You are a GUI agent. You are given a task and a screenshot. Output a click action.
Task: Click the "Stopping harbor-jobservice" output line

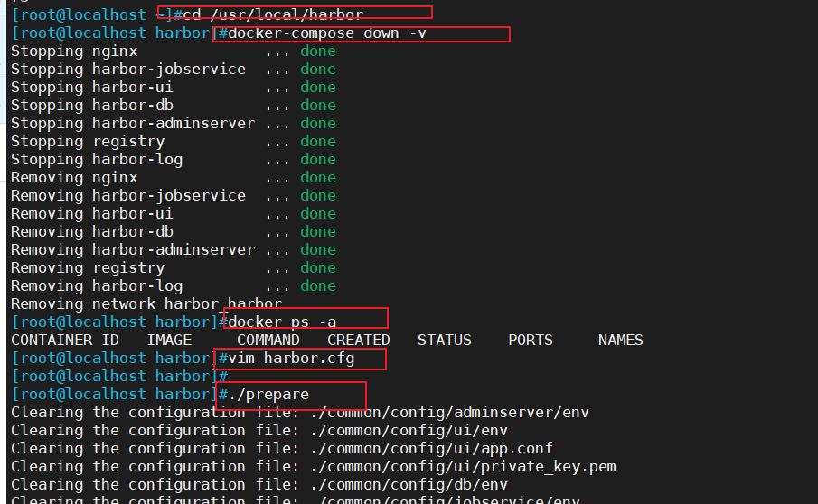(128, 70)
